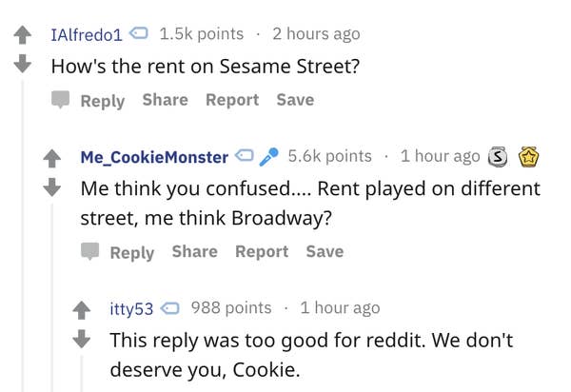Open the '2 hours ago' timestamp permalink
This screenshot has width=571, height=392.
316,34
